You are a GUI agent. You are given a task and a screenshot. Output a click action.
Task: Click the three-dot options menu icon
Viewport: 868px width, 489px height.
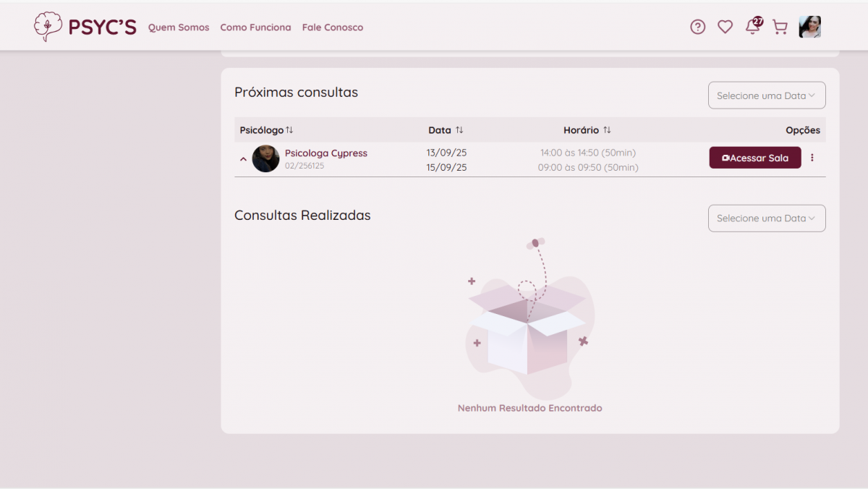[812, 158]
